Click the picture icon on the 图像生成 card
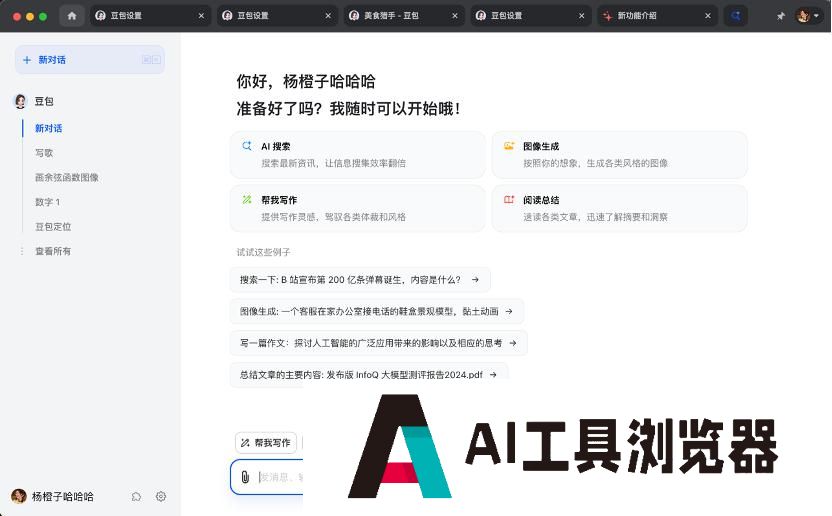 coord(509,145)
